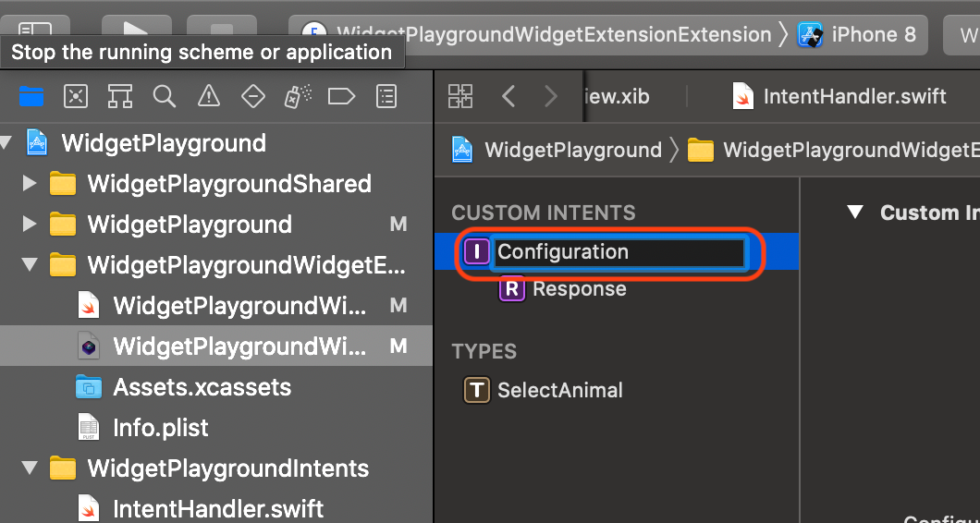Collapse the WidgetPlaygroundWidgetE... folder
This screenshot has height=523, width=980.
pyautogui.click(x=29, y=264)
